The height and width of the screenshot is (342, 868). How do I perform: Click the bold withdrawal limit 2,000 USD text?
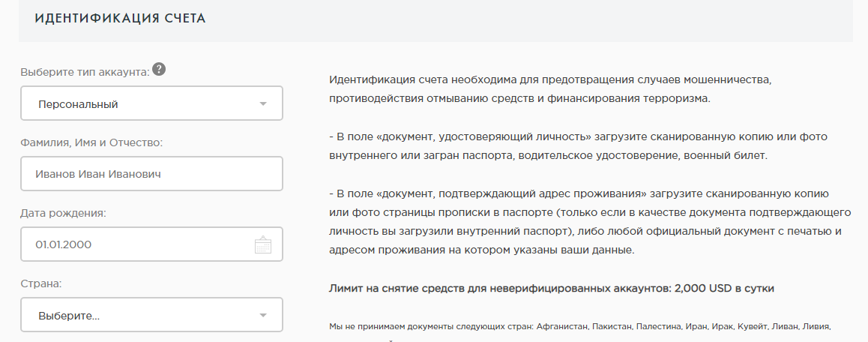[551, 289]
